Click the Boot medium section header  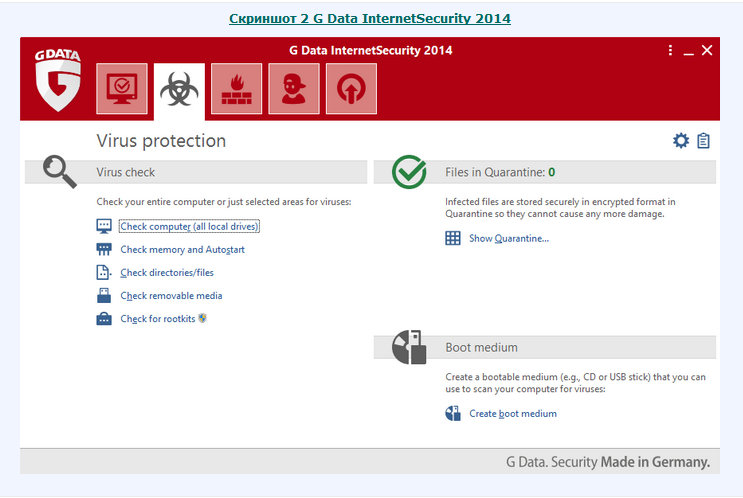click(x=545, y=347)
